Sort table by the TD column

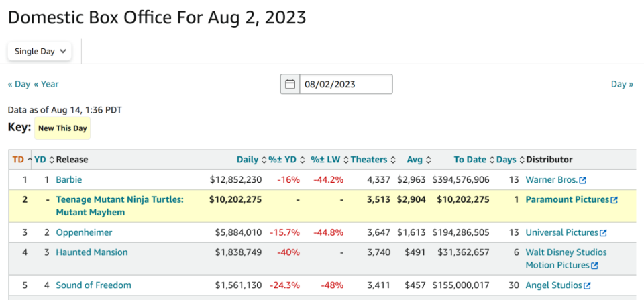(19, 160)
